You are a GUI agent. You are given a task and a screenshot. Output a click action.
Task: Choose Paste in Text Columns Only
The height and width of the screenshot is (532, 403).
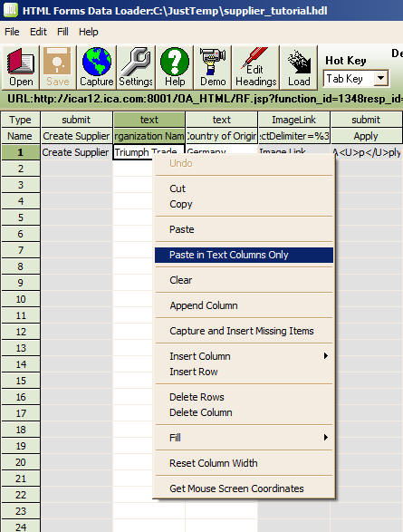click(244, 255)
